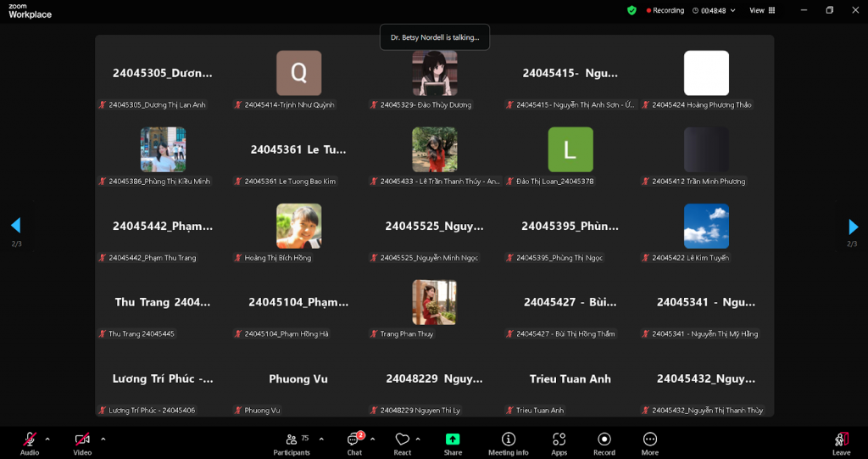This screenshot has height=459, width=868.
Task: Select Hoàng Thị Bích Hồng's photo
Action: [299, 226]
